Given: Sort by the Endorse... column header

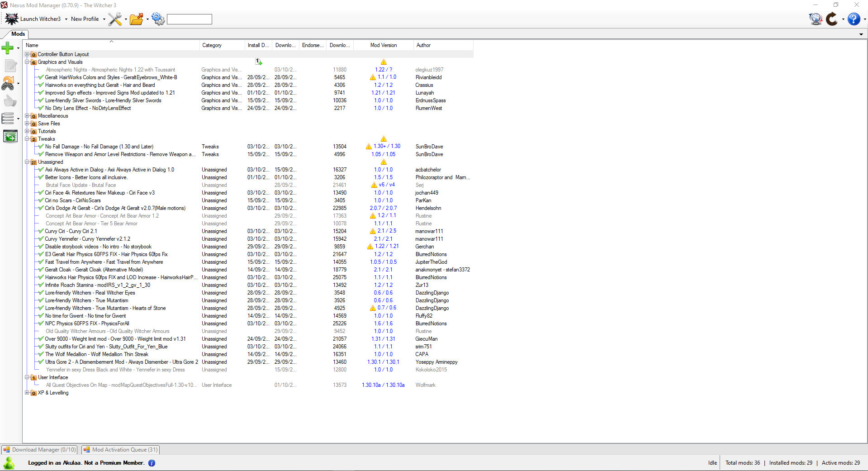Looking at the screenshot, I should tap(313, 45).
